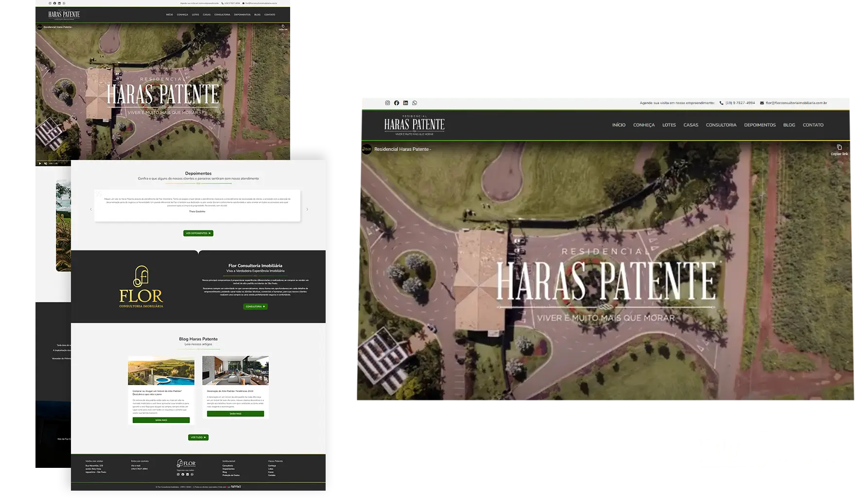Open Instagram icon in large right preview
This screenshot has width=868, height=498.
pos(387,103)
